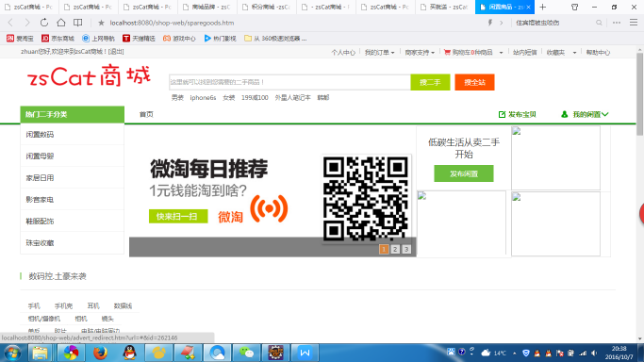Click the 耳机 subcategory link
The height and width of the screenshot is (362, 644).
(93, 306)
